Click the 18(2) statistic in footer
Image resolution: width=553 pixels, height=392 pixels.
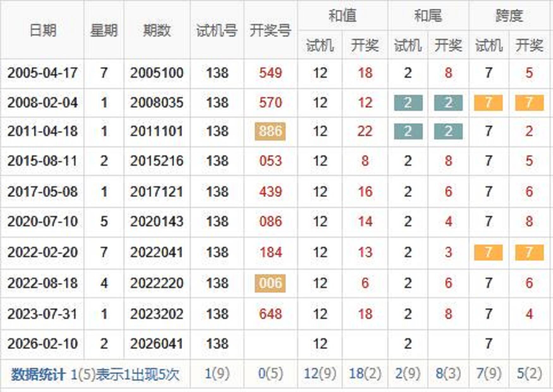pos(365,374)
